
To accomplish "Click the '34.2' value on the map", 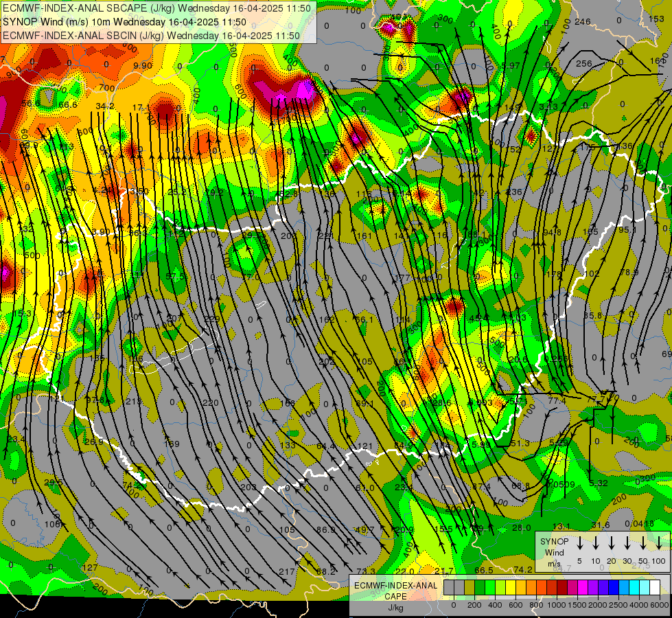I will 105,106.
